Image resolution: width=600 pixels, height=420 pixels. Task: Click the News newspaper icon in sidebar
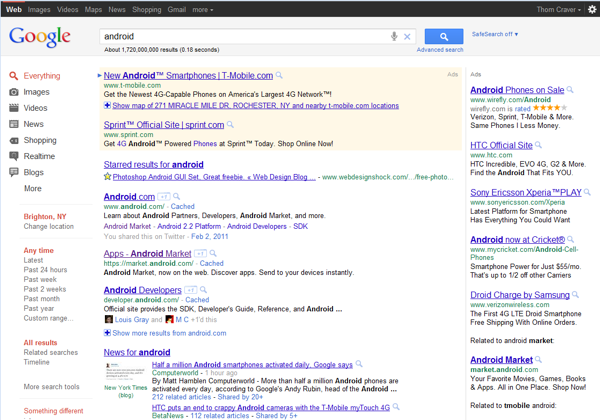point(13,124)
